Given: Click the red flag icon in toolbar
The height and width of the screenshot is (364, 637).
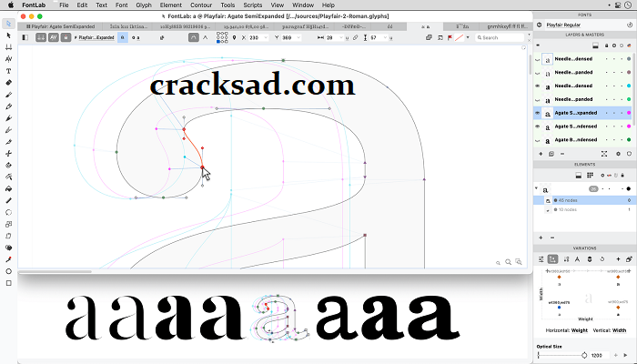Looking at the screenshot, I should (x=450, y=37).
